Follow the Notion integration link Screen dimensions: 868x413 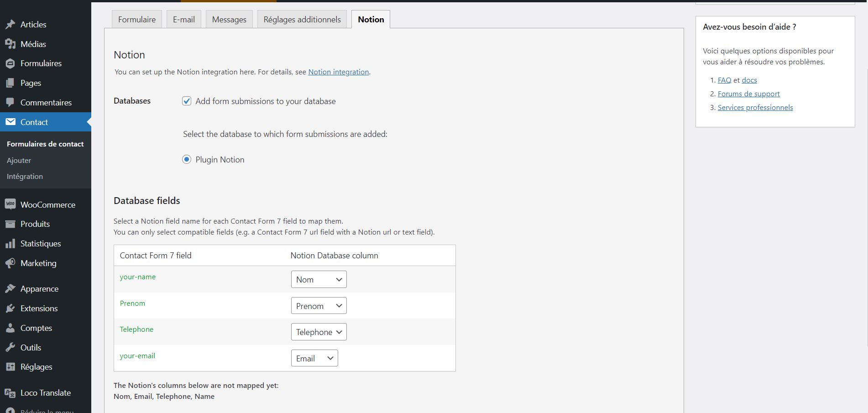pyautogui.click(x=339, y=72)
